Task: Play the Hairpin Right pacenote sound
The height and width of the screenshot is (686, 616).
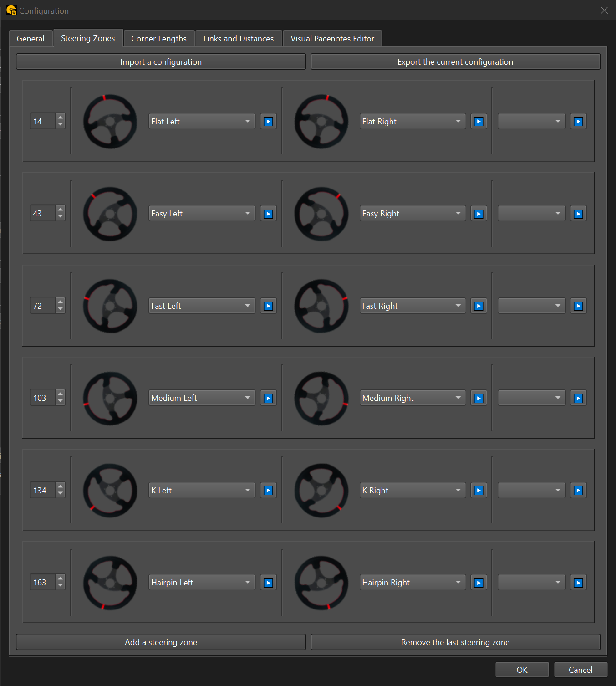Action: click(479, 583)
